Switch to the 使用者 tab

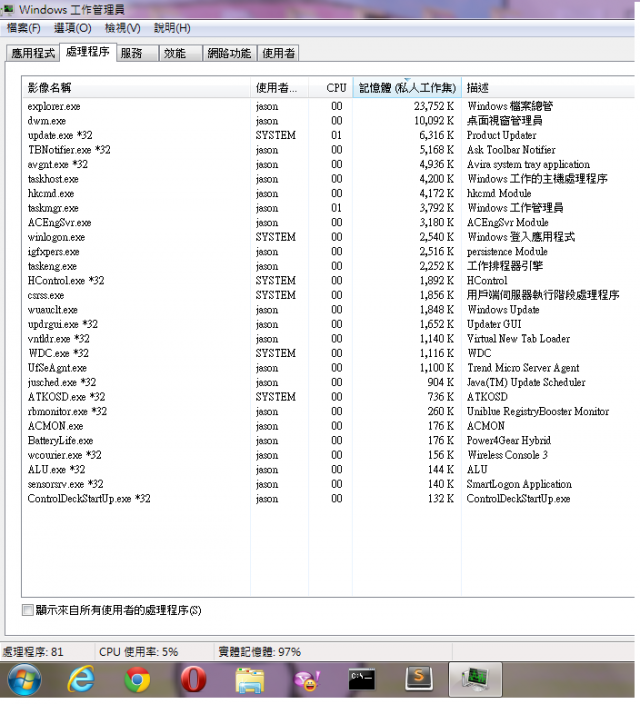[278, 53]
